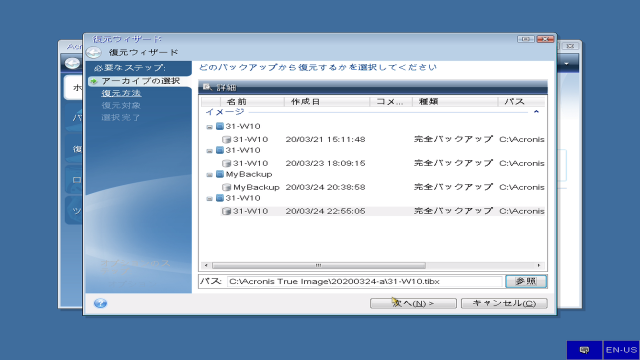Screen dimensions: 640x360
Task: Click into the パス path input field
Action: tap(364, 281)
